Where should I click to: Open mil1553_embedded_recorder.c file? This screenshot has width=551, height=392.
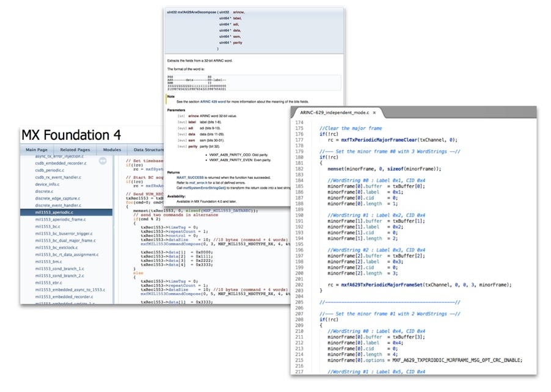[x=64, y=297]
